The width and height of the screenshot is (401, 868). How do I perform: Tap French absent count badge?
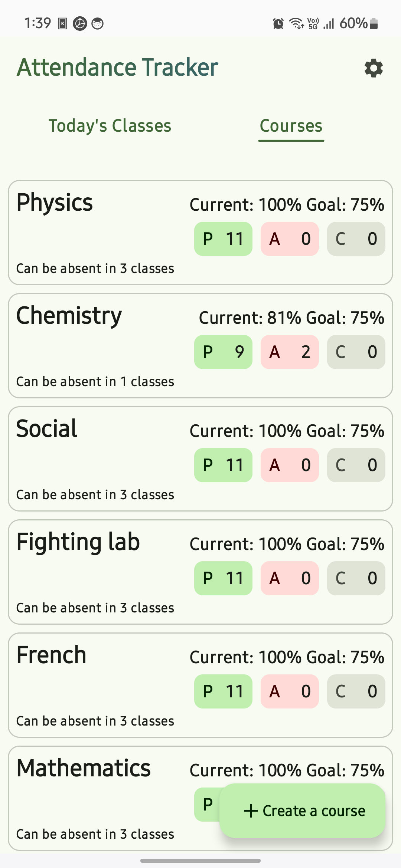(290, 691)
